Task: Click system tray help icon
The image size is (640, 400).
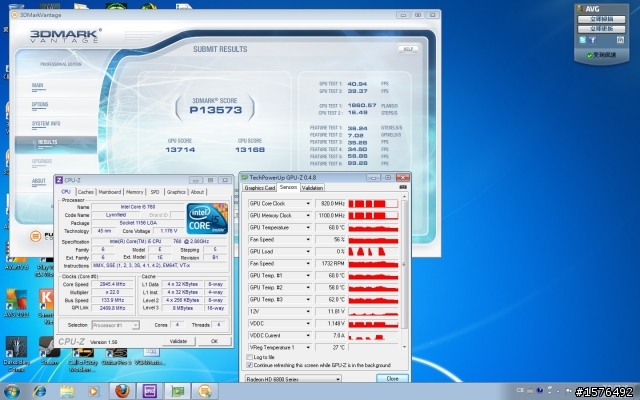Action: 540,390
